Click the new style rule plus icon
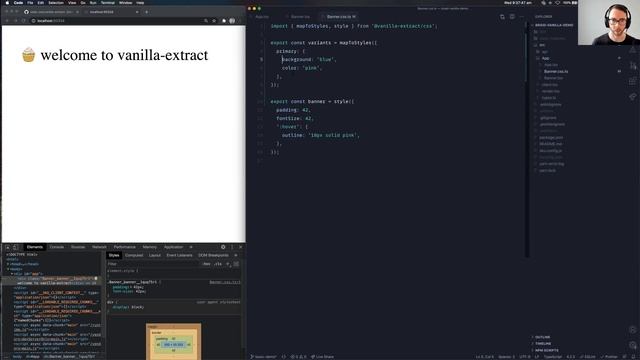The height and width of the screenshot is (360, 640). point(228,264)
